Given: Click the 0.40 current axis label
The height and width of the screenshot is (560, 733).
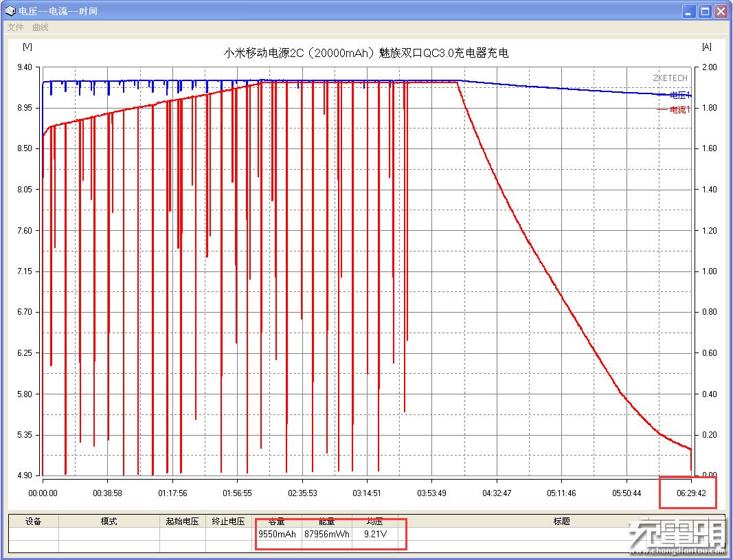Looking at the screenshot, I should 709,394.
